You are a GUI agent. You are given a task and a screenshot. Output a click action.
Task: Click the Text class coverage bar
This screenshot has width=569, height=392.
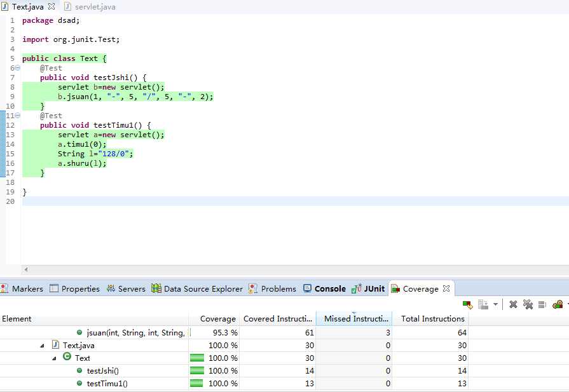point(196,358)
